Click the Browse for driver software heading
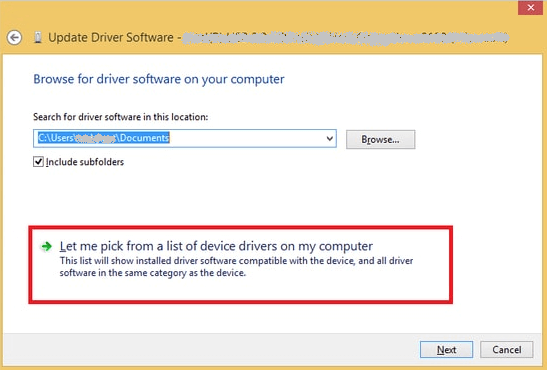Viewport: 548px width, 370px height. [x=159, y=79]
